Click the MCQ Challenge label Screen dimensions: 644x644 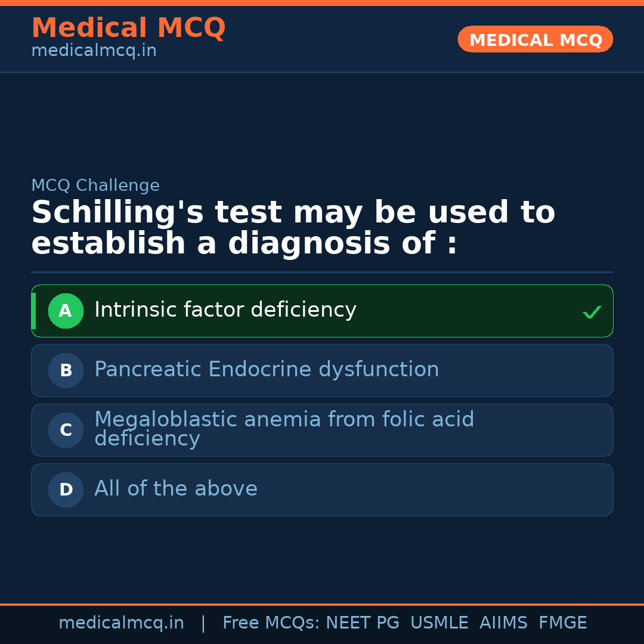coord(95,185)
